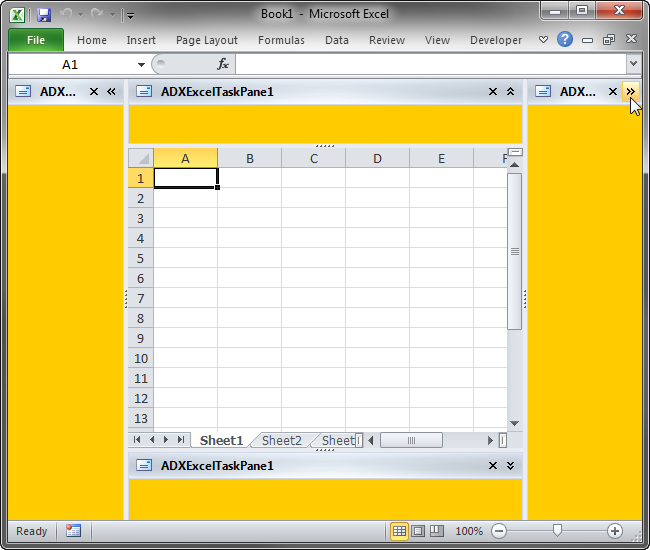The image size is (650, 550).
Task: Select column A header
Action: point(185,158)
